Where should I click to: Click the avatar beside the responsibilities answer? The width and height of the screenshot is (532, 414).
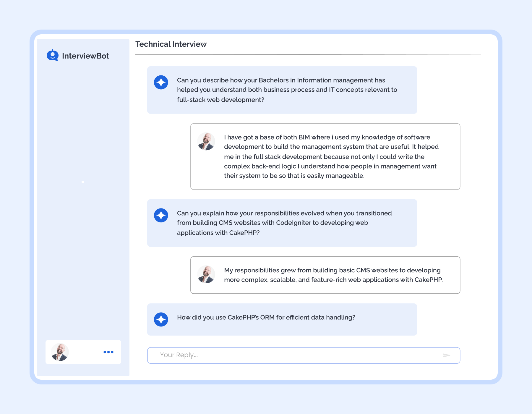(206, 275)
